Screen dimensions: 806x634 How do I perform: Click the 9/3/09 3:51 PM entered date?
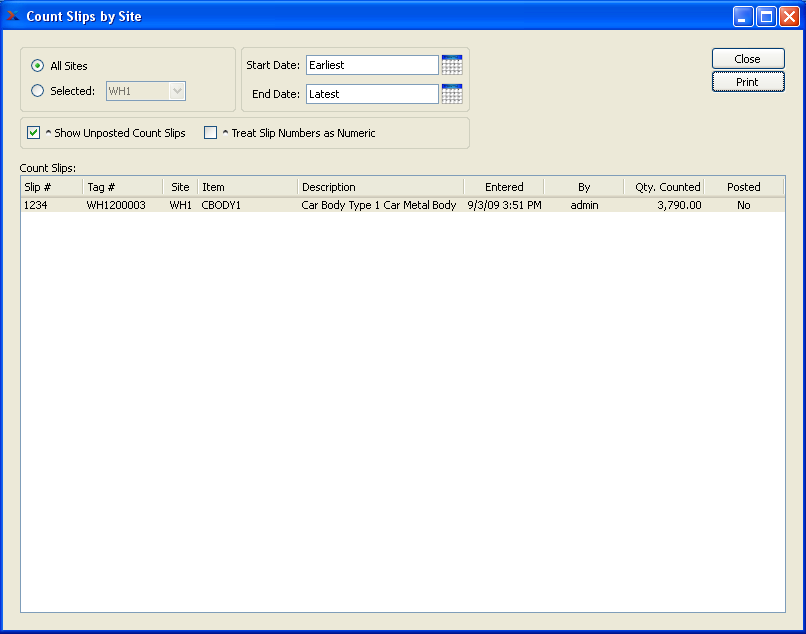tap(504, 205)
